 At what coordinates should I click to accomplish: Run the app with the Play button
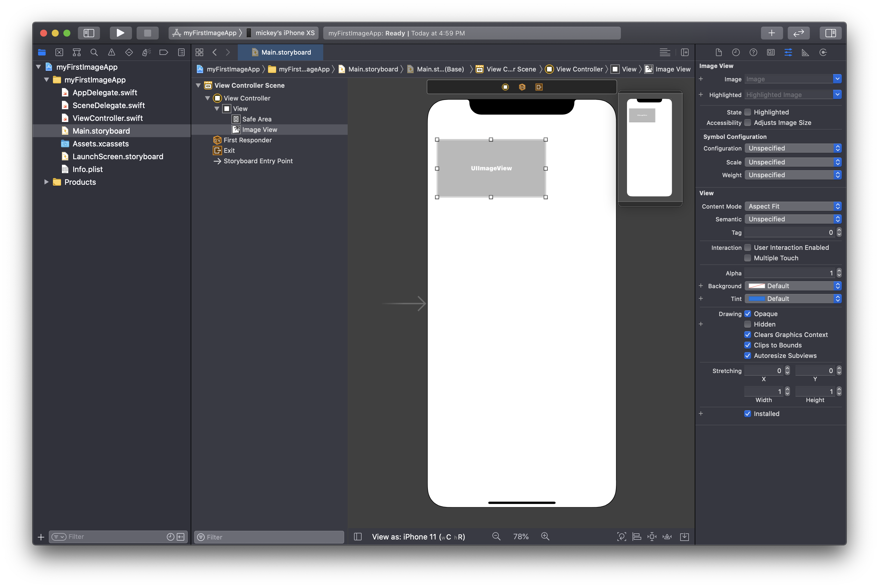120,33
